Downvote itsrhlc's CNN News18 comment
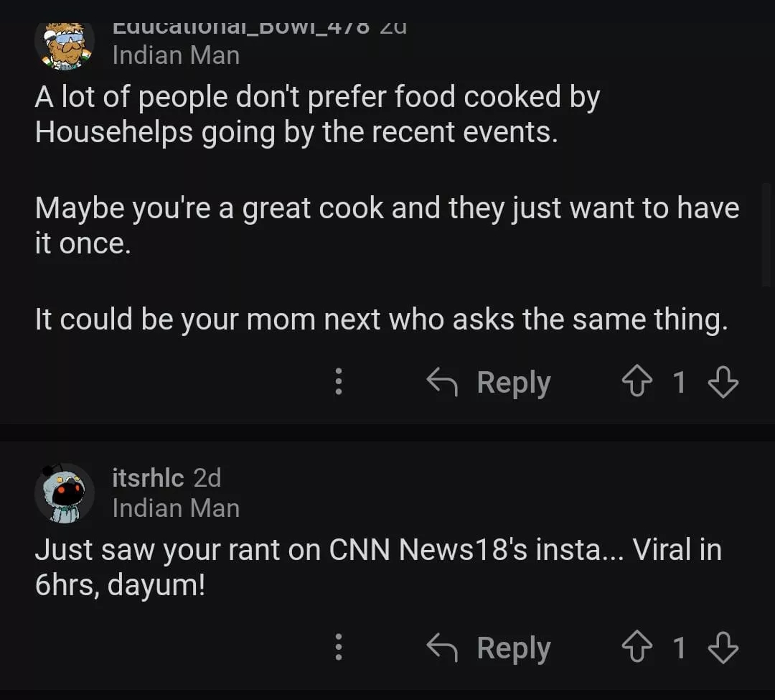Viewport: 775px width, 700px height. (x=723, y=648)
